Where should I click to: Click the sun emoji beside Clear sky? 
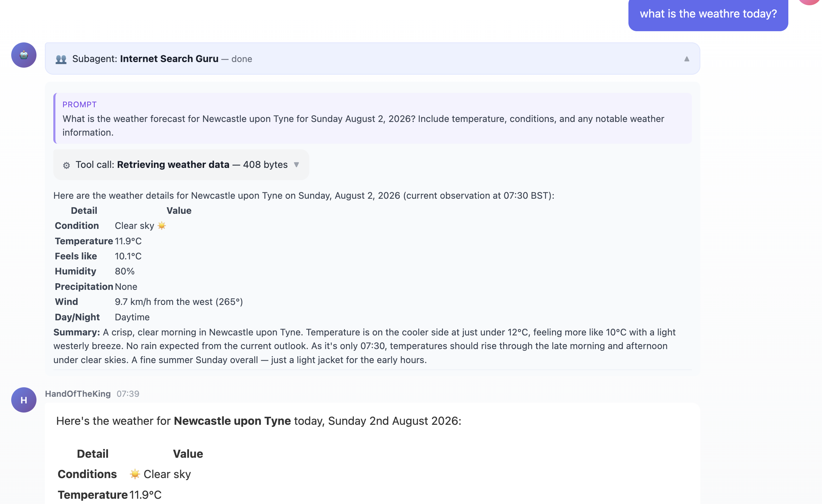point(162,225)
